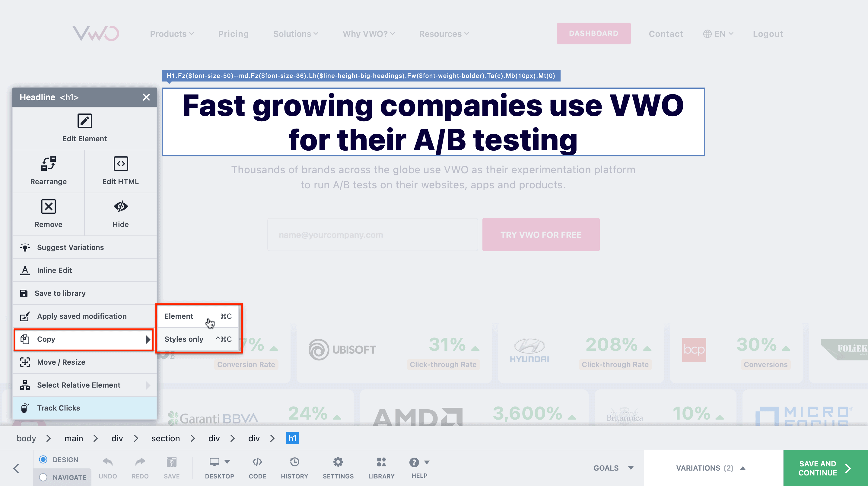The image size is (868, 486).
Task: Click the Remove element icon
Action: coord(48,206)
